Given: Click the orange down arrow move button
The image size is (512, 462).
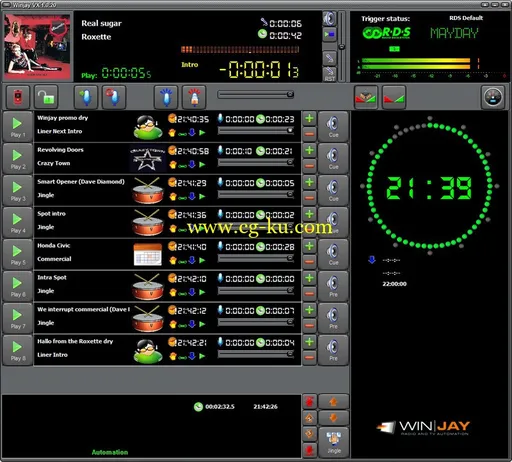Looking at the screenshot, I should click(333, 418).
